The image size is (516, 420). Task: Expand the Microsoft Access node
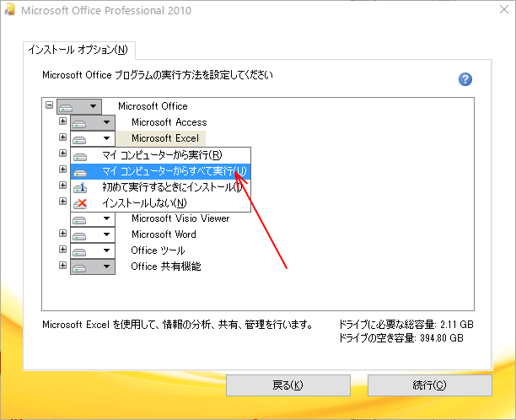62,121
